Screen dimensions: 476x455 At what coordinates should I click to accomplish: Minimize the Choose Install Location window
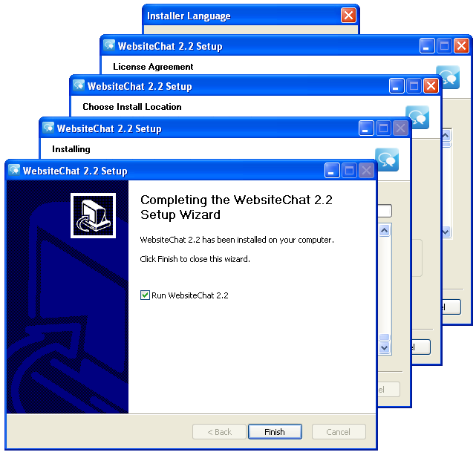(397, 86)
